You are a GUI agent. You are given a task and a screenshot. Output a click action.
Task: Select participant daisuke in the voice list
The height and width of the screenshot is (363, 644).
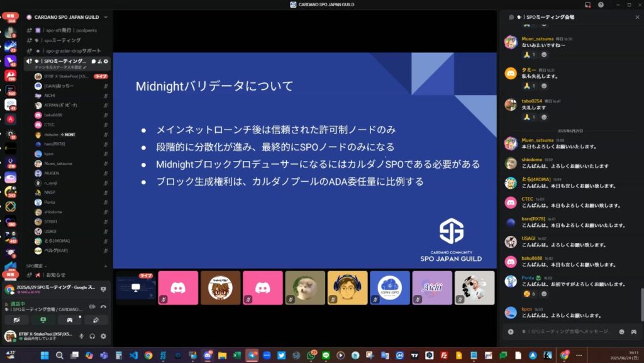[71, 134]
